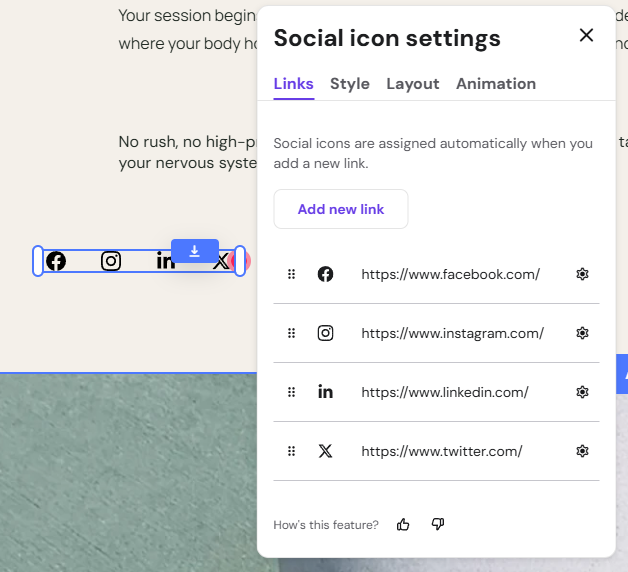Open the Animation tab

click(x=496, y=84)
